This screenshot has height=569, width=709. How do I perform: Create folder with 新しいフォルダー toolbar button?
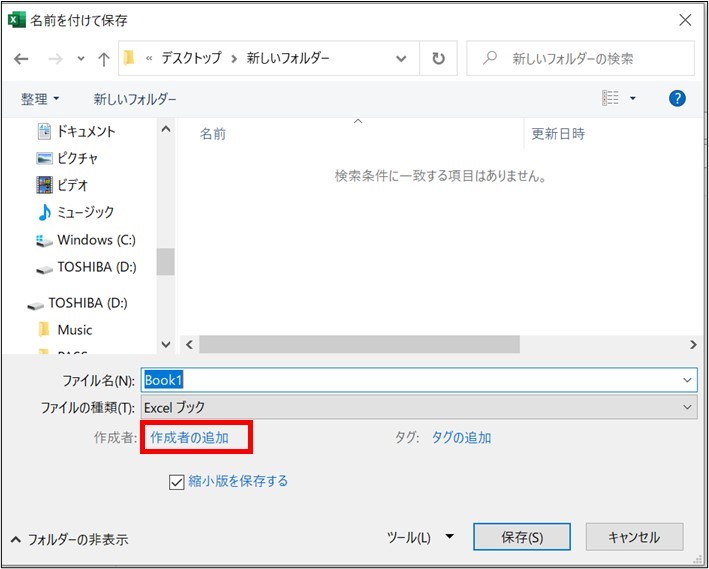coord(135,99)
